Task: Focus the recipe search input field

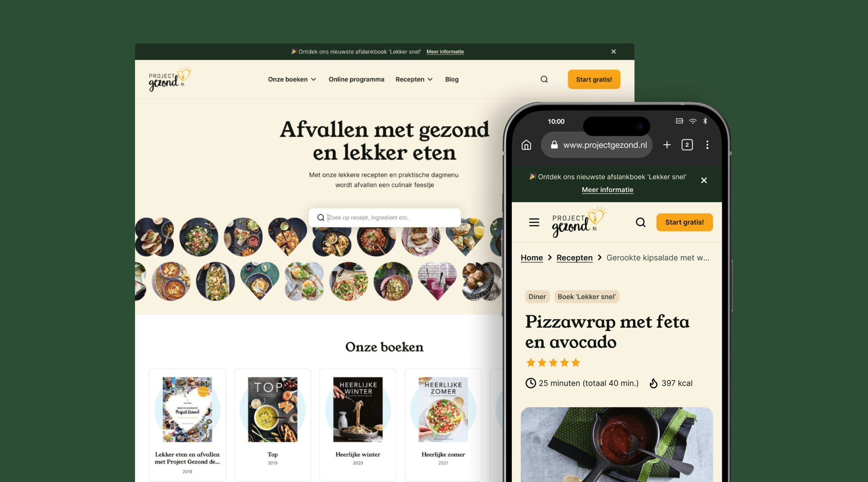Action: coord(385,218)
